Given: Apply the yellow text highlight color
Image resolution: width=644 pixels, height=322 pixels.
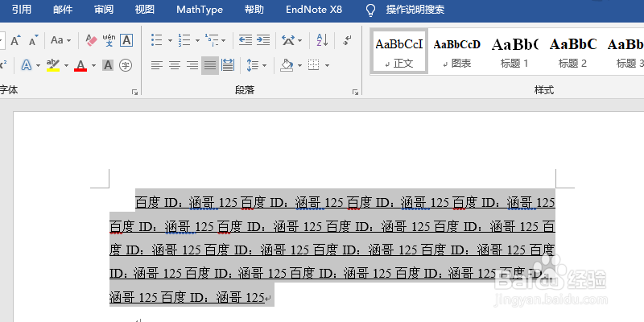Looking at the screenshot, I should coord(53,65).
